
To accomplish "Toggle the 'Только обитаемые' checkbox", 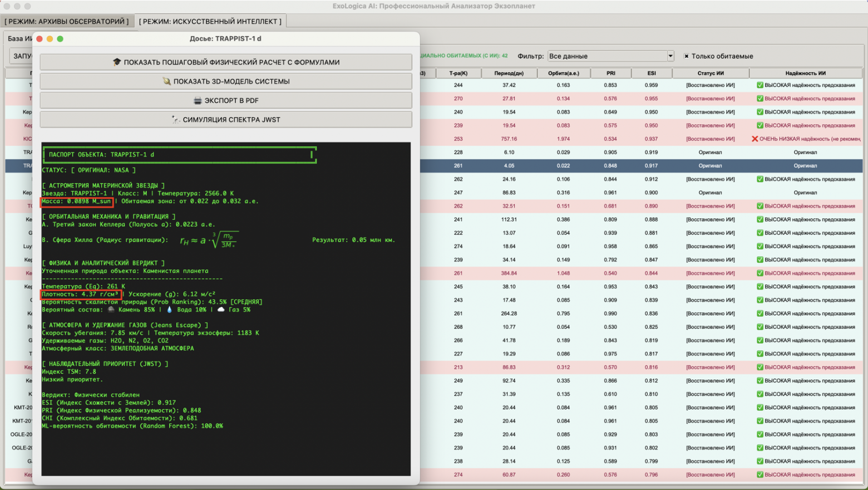I will (x=687, y=56).
